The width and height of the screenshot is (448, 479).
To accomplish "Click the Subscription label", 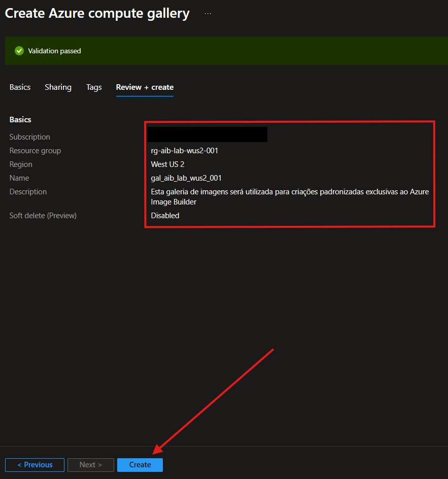I will click(29, 137).
